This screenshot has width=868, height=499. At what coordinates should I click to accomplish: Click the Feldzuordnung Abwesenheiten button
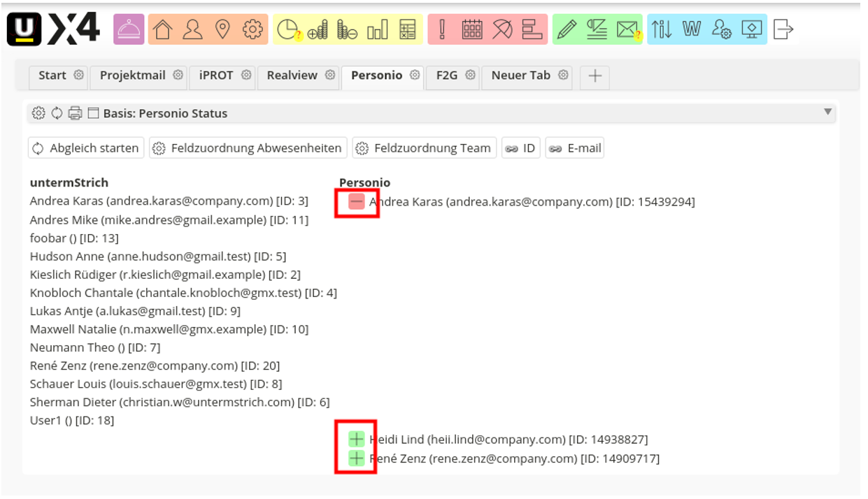click(x=248, y=148)
